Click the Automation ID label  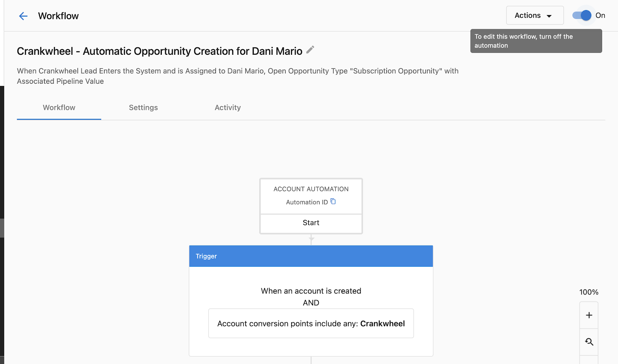[x=307, y=202]
